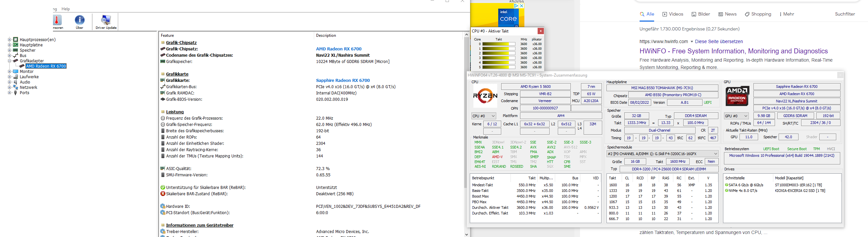Click the Ryzen CPU logo

pyautogui.click(x=485, y=96)
